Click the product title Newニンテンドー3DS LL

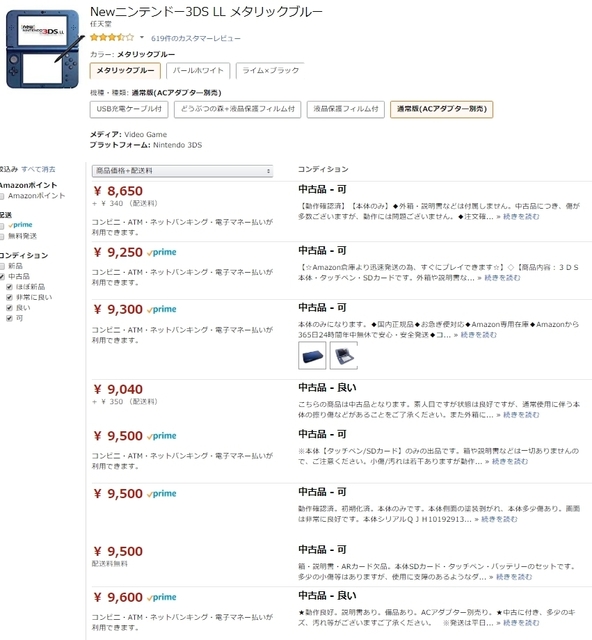point(206,11)
